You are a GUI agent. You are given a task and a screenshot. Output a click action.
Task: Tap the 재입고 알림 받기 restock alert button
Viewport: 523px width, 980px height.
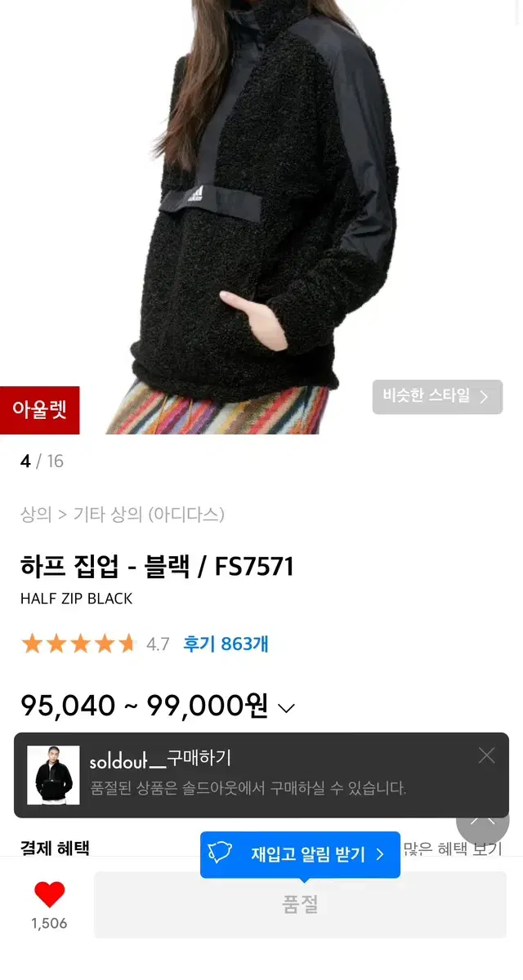pyautogui.click(x=300, y=854)
